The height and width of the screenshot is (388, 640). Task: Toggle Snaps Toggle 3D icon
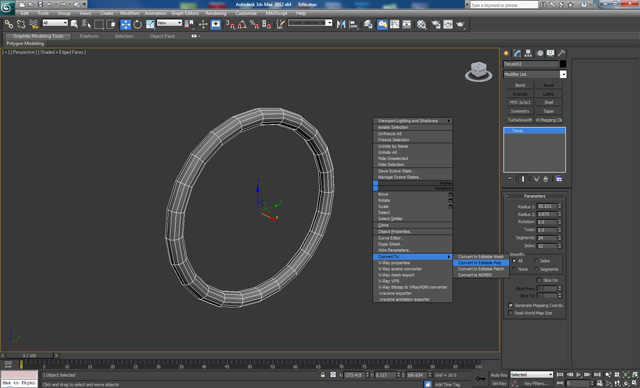point(230,24)
